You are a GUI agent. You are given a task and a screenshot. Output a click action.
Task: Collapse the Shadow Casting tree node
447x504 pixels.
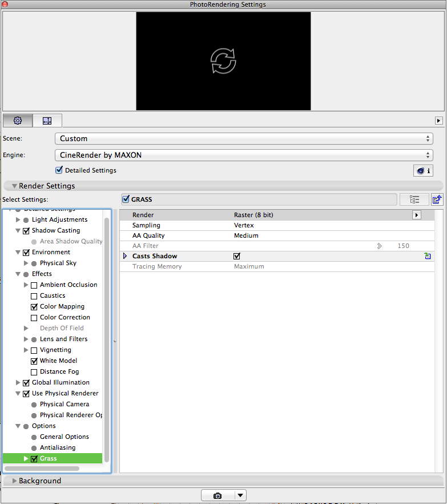[18, 230]
